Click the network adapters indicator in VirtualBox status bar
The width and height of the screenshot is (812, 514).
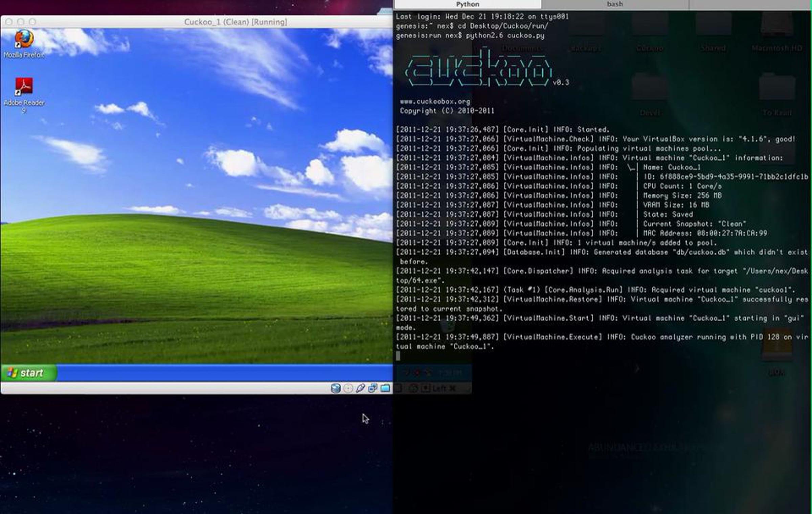[x=373, y=388]
